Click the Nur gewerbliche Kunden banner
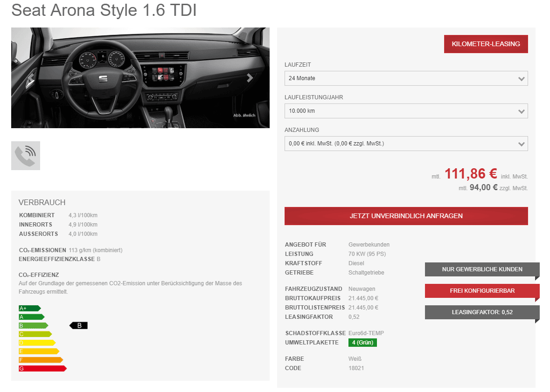This screenshot has height=392, width=550. point(482,269)
